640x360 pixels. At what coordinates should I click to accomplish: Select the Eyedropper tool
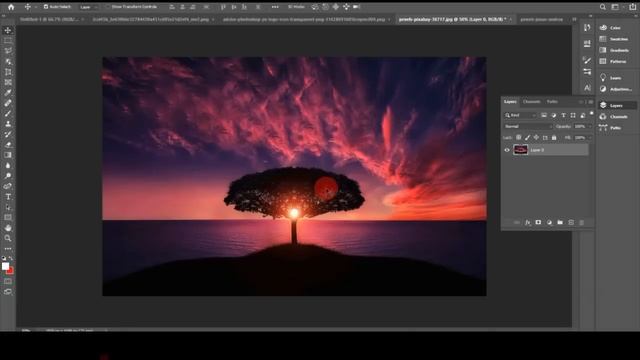coord(8,93)
